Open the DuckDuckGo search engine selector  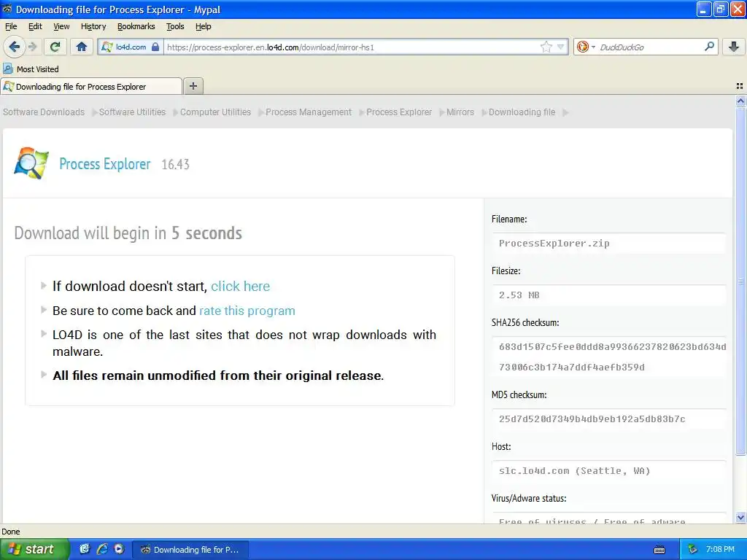[586, 47]
